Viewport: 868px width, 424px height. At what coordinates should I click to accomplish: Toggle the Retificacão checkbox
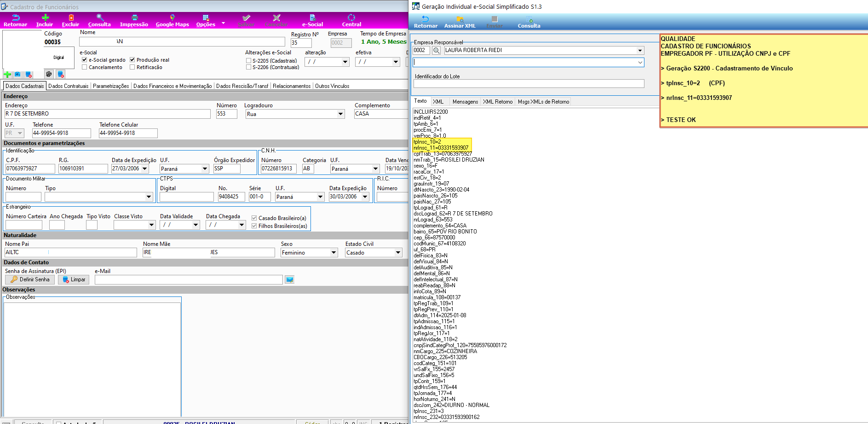tap(132, 67)
